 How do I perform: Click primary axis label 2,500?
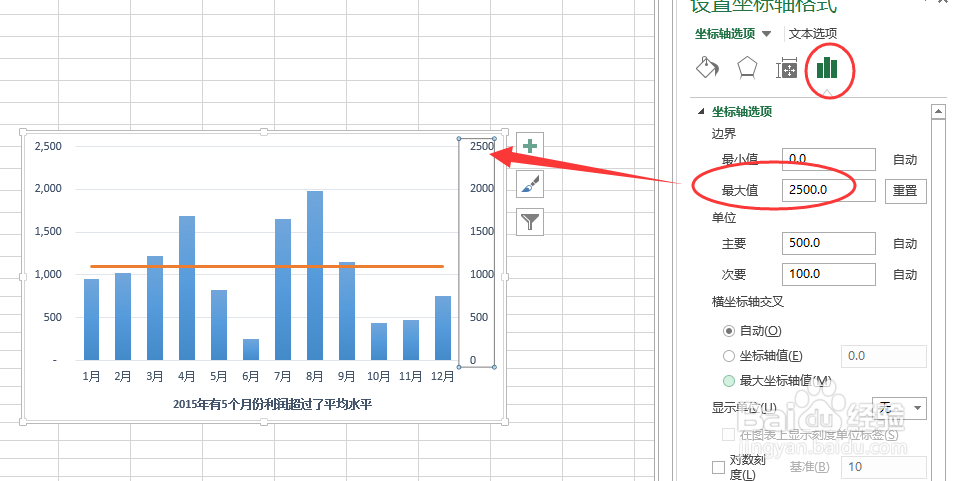point(48,146)
